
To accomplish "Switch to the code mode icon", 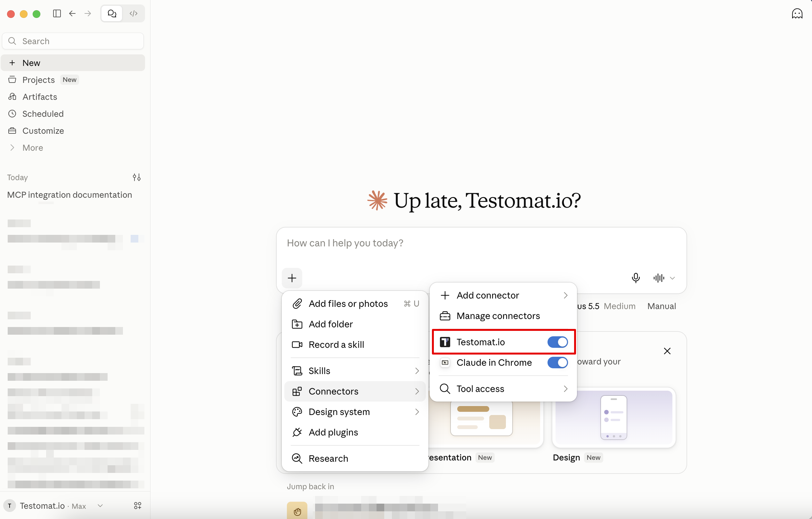I will [x=134, y=13].
